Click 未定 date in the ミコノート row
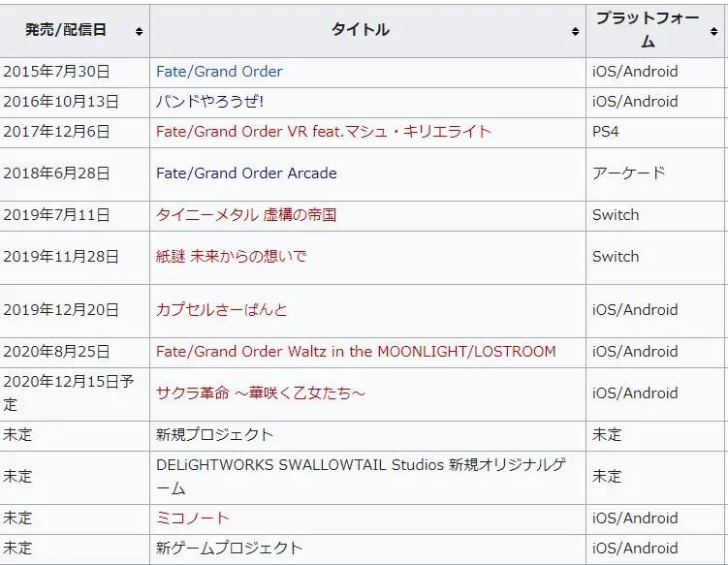This screenshot has height=565, width=728. tap(17, 518)
